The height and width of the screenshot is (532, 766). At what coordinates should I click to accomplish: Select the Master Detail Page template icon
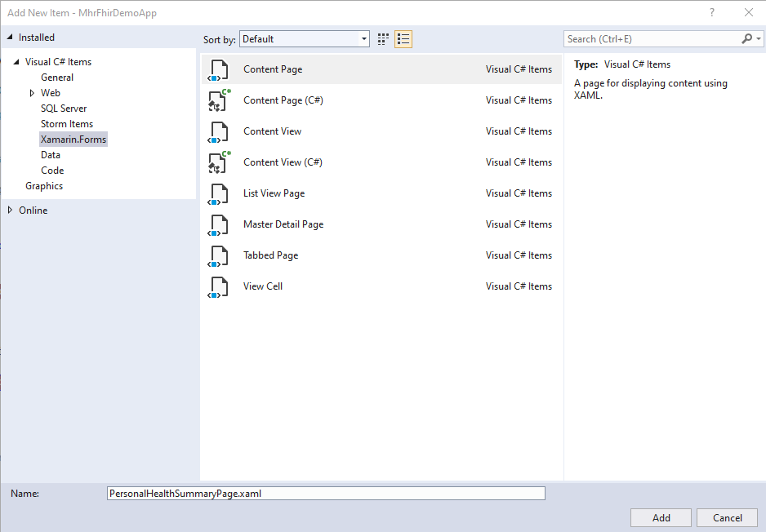click(x=218, y=224)
